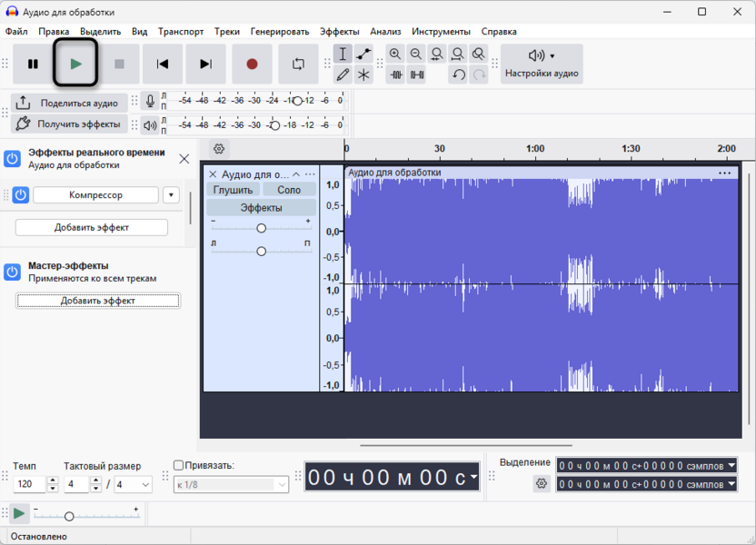Screen dimensions: 756x545
Task: Click Добавить эффект under Компрессор
Action: coord(92,227)
